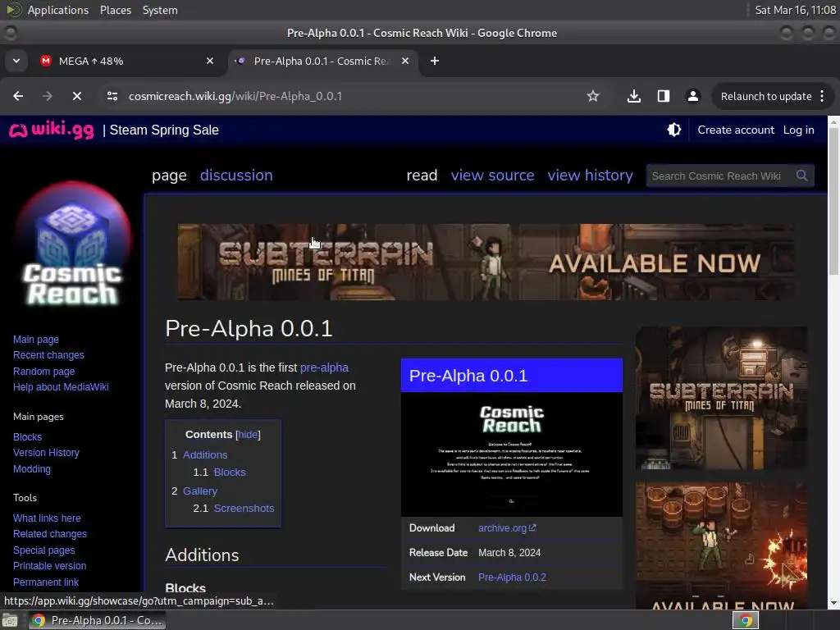Go to Pre-Alpha 0.0.2 next version
The height and width of the screenshot is (630, 840).
512,577
